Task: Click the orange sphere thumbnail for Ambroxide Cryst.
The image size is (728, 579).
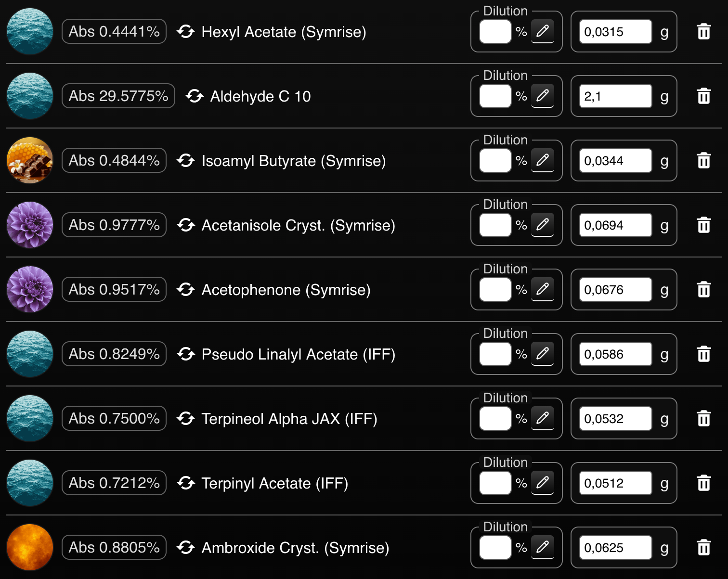Action: pos(29,547)
